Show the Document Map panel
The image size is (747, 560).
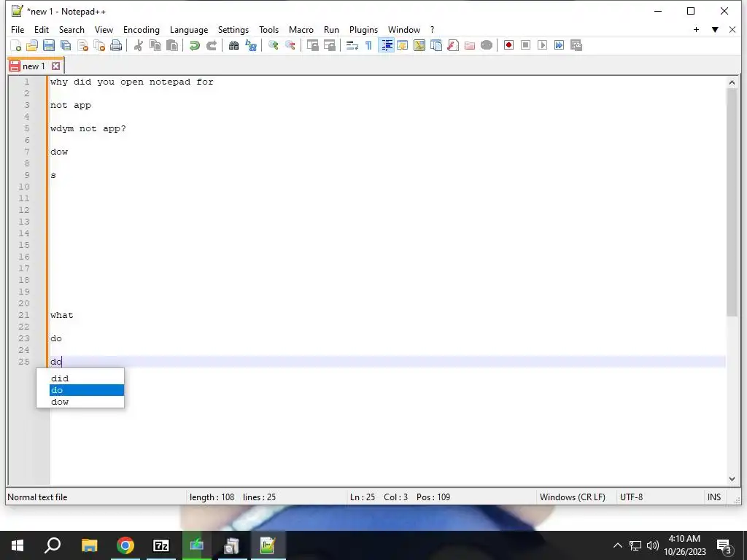(x=419, y=45)
